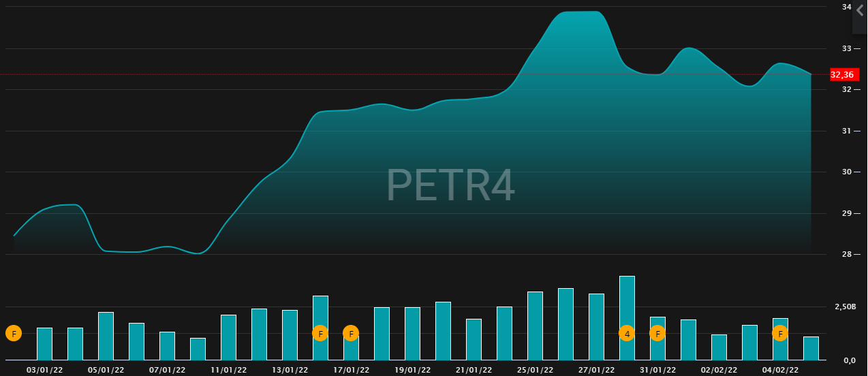This screenshot has width=868, height=376.
Task: Select the 11/01/22 volume bar
Action: click(x=228, y=337)
